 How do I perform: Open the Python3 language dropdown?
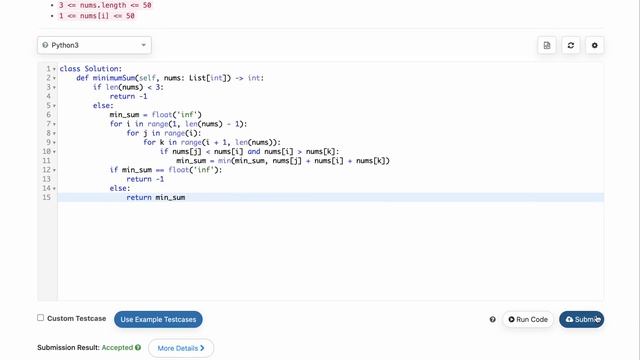[94, 45]
